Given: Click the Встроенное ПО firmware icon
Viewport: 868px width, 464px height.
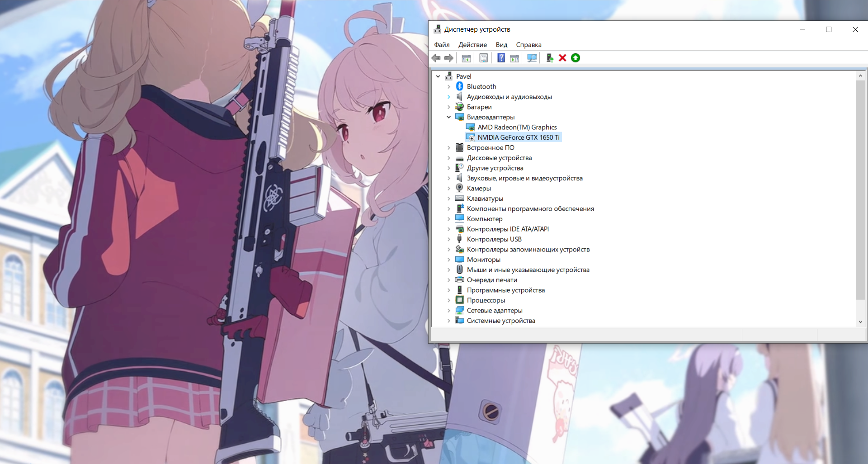Looking at the screenshot, I should (x=460, y=147).
